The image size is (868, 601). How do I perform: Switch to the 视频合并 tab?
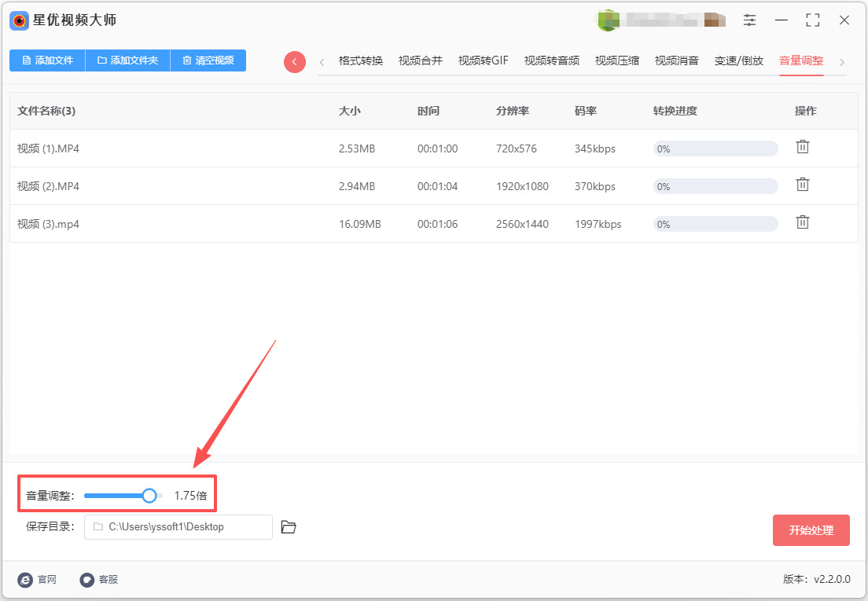(421, 60)
